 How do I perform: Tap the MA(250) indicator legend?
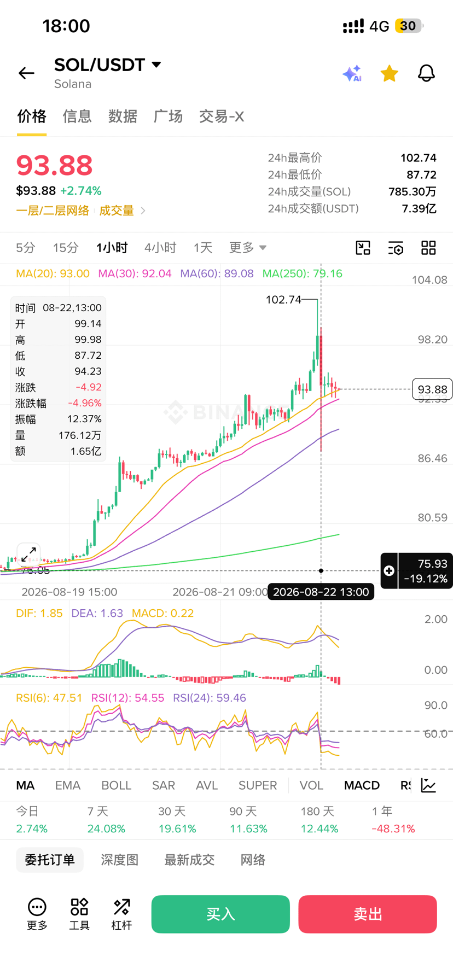click(303, 273)
